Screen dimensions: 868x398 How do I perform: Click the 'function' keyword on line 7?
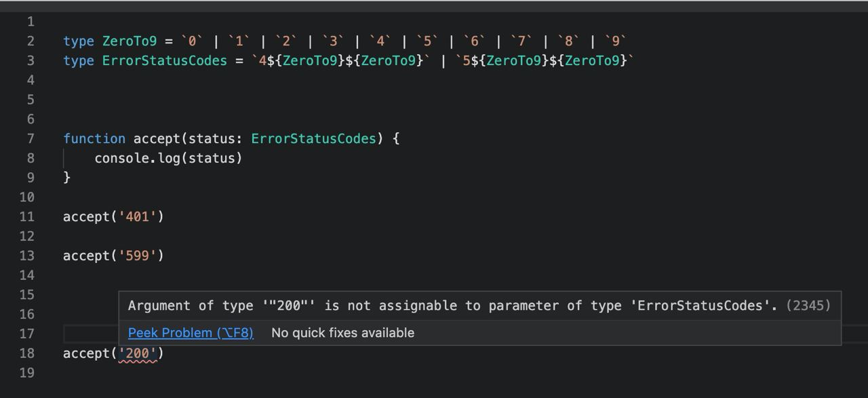click(94, 139)
